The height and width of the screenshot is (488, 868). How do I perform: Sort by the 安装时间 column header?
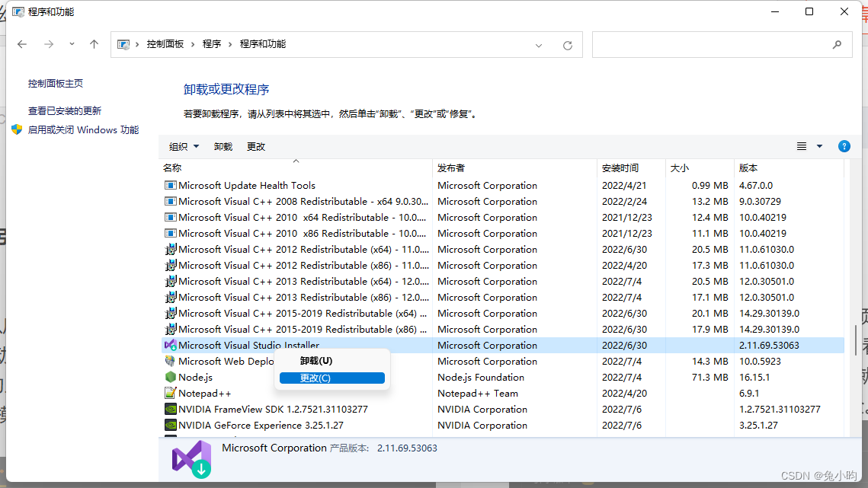[631, 167]
